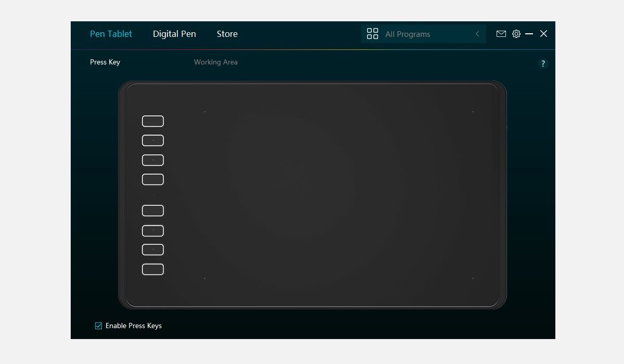Select the Working Area tab
The image size is (624, 364).
[x=216, y=62]
